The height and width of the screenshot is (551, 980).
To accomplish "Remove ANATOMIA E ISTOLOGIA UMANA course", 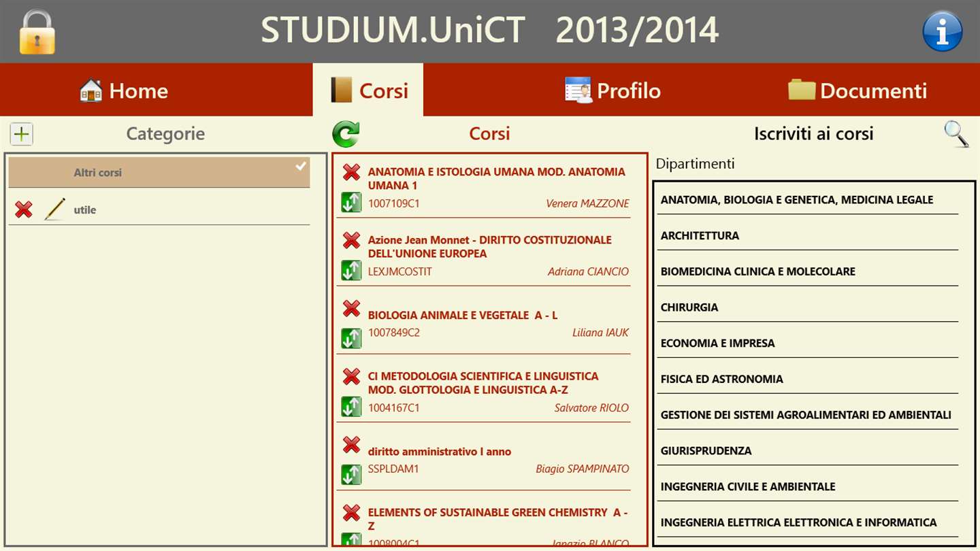I will (351, 172).
